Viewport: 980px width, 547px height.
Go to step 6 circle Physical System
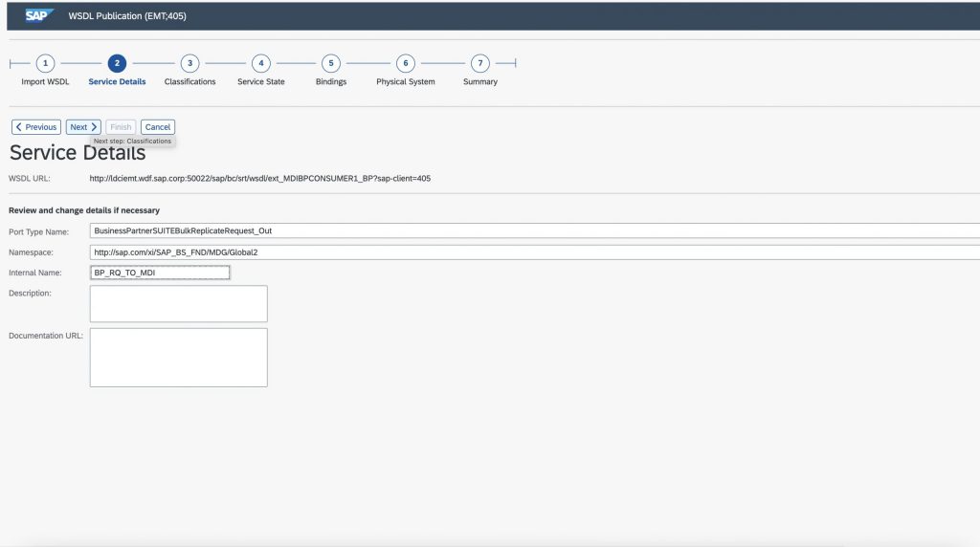point(406,63)
